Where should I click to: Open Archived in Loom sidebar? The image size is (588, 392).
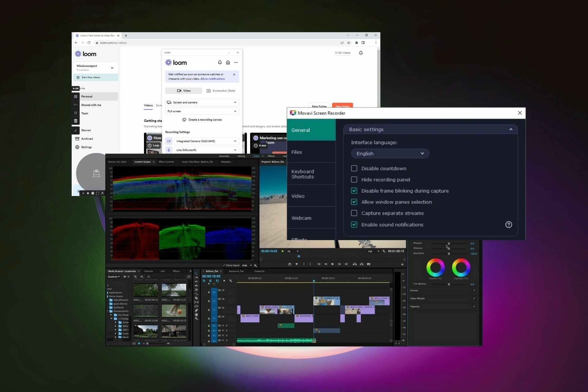point(87,139)
